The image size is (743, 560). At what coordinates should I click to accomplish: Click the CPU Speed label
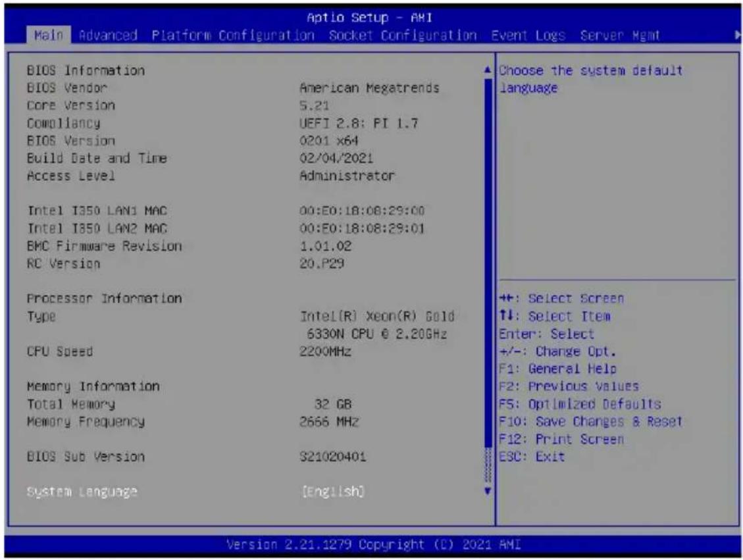[x=60, y=351]
